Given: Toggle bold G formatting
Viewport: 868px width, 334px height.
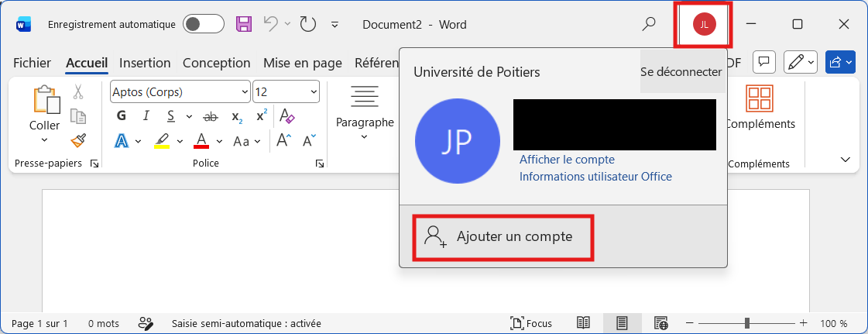Looking at the screenshot, I should coord(122,116).
